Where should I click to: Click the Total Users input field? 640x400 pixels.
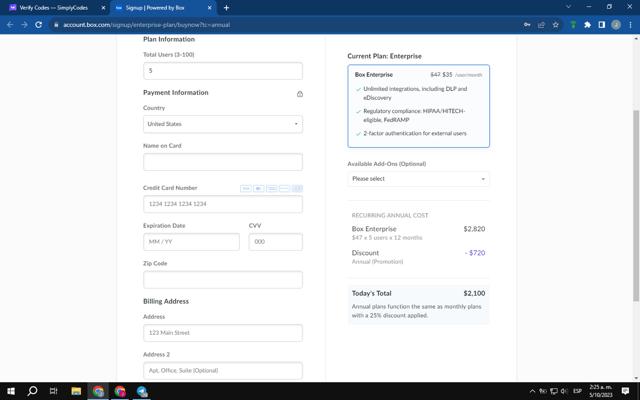[223, 71]
